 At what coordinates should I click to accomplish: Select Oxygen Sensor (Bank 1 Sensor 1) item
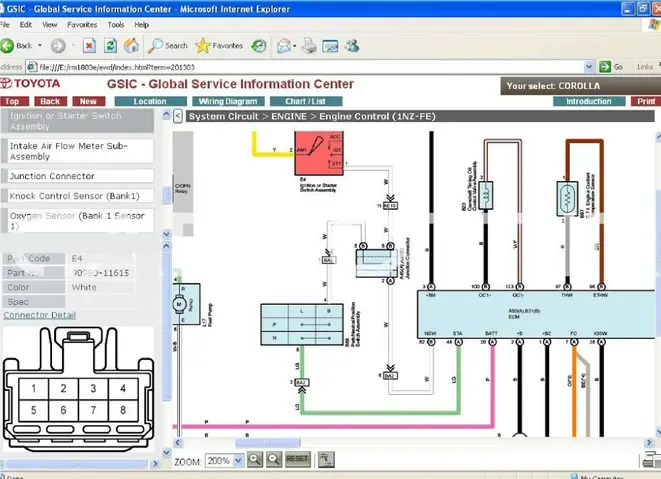click(x=78, y=221)
